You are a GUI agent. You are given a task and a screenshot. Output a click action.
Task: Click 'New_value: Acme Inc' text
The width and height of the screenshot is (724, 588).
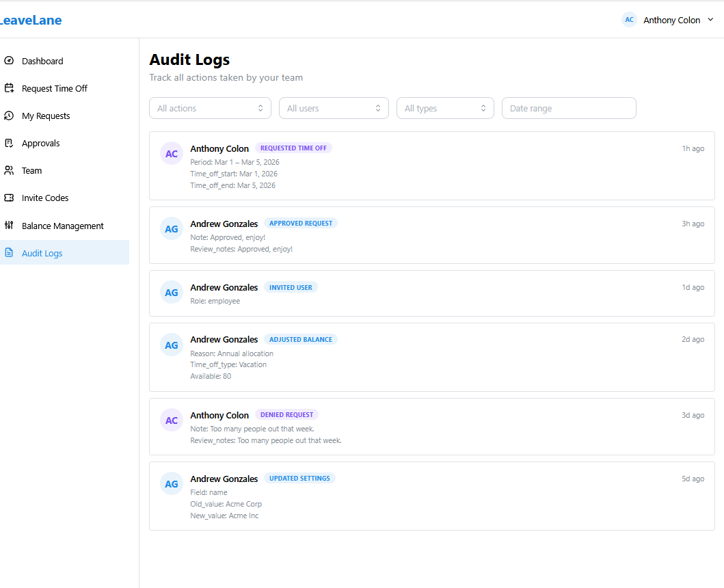(x=224, y=516)
